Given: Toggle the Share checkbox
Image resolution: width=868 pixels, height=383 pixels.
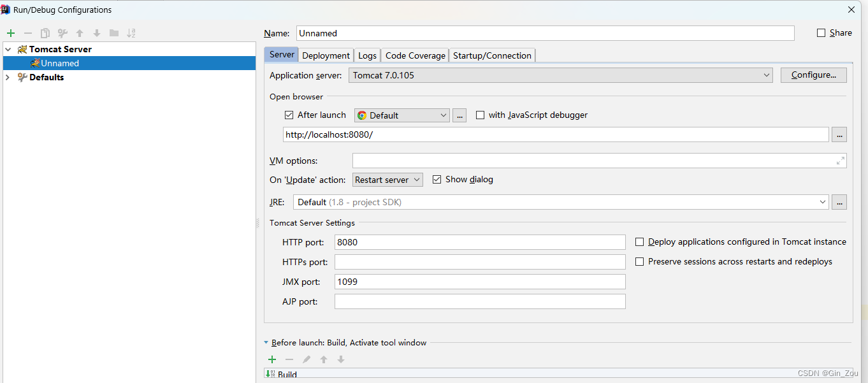Looking at the screenshot, I should pos(821,33).
